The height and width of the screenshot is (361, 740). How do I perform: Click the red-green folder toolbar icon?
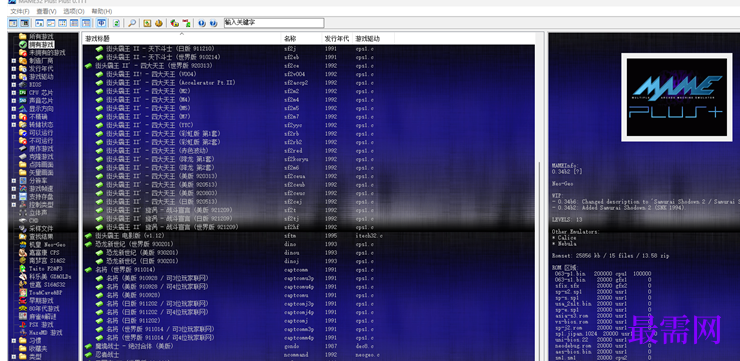[175, 23]
